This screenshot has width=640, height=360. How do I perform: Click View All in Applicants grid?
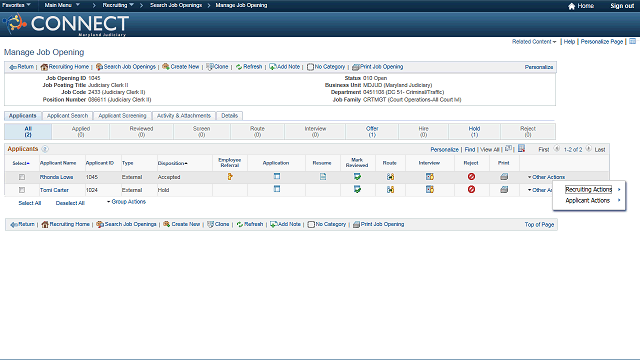(490, 149)
